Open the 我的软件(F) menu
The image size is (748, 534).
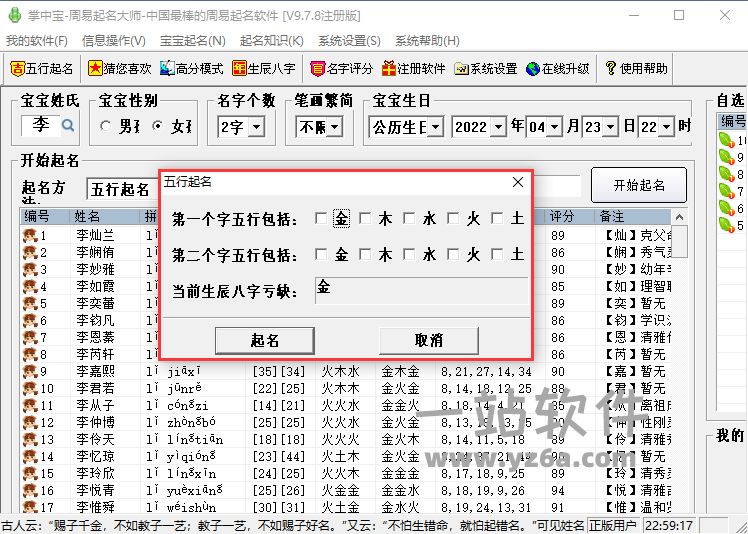37,41
